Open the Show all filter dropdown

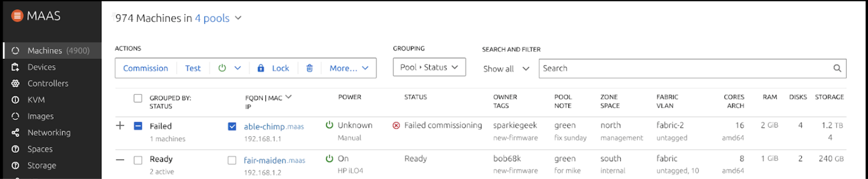[x=506, y=69]
